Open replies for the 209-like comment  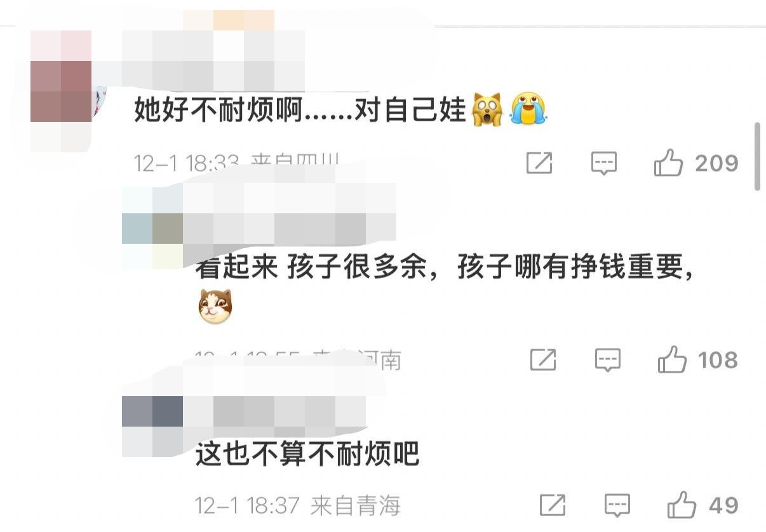(x=604, y=164)
